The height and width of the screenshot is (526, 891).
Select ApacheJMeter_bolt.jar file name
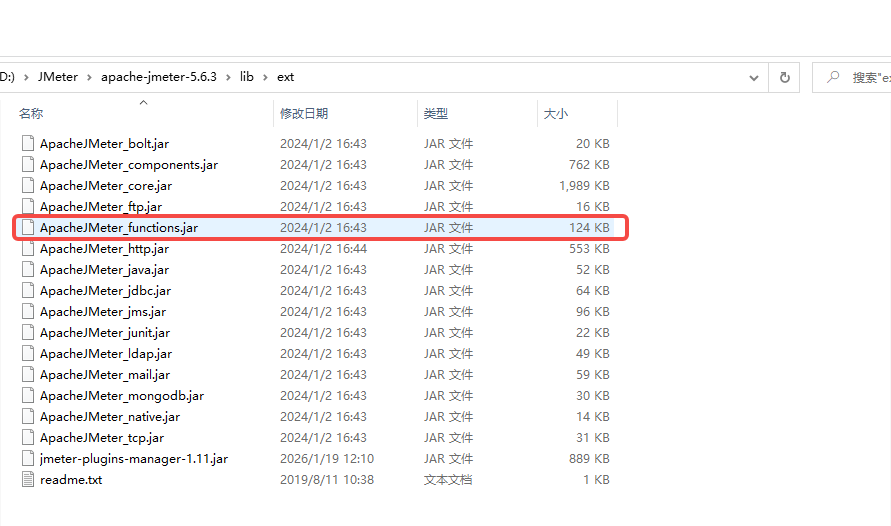click(x=105, y=144)
